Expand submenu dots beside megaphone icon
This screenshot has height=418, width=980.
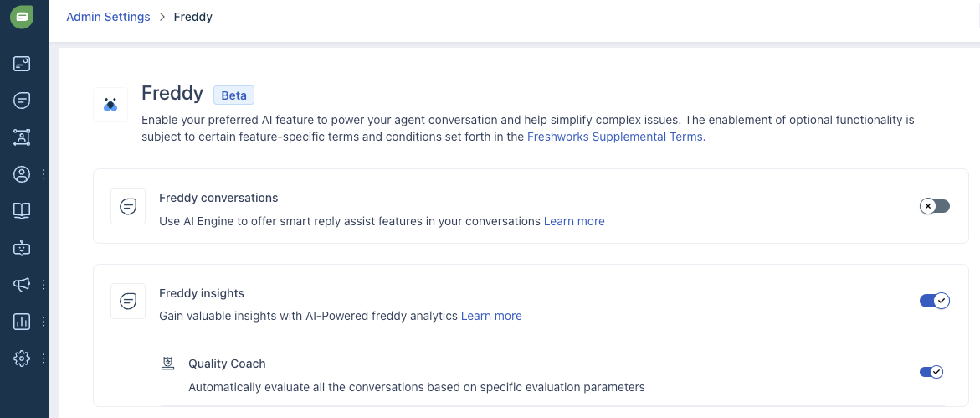click(x=44, y=285)
